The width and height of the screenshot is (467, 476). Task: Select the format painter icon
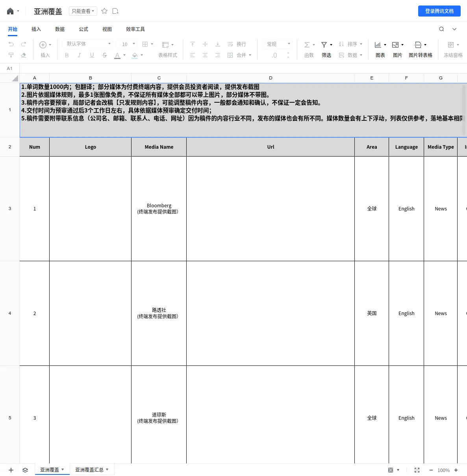(11, 55)
